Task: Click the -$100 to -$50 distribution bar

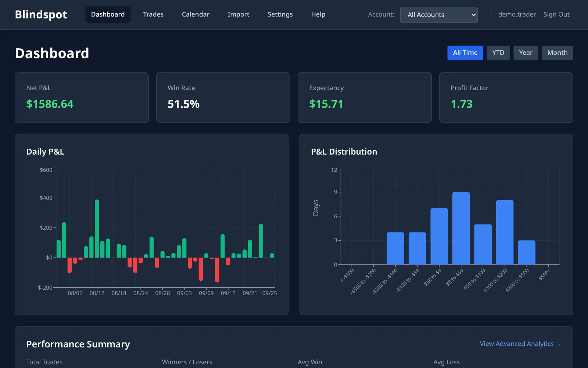Action: pos(417,248)
